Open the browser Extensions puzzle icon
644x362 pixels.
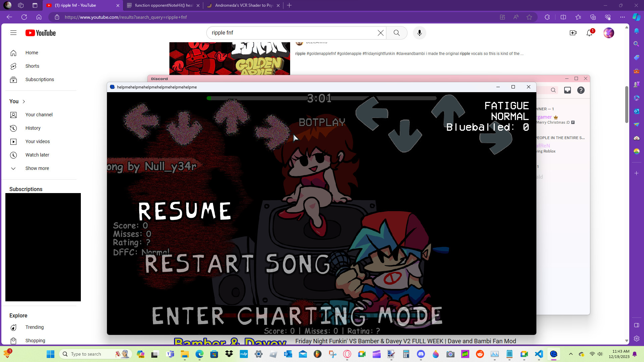[547, 17]
